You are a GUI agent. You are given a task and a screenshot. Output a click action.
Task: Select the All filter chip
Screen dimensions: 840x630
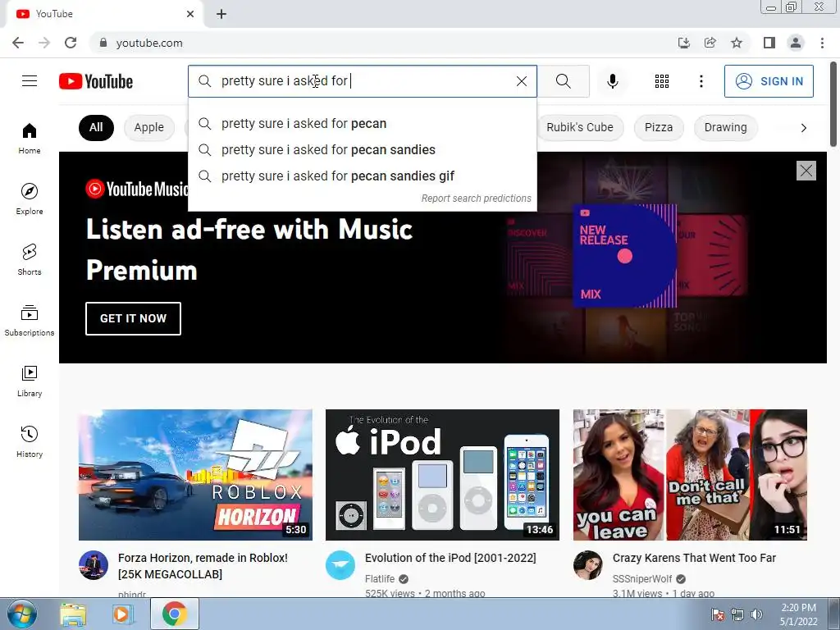tap(96, 127)
